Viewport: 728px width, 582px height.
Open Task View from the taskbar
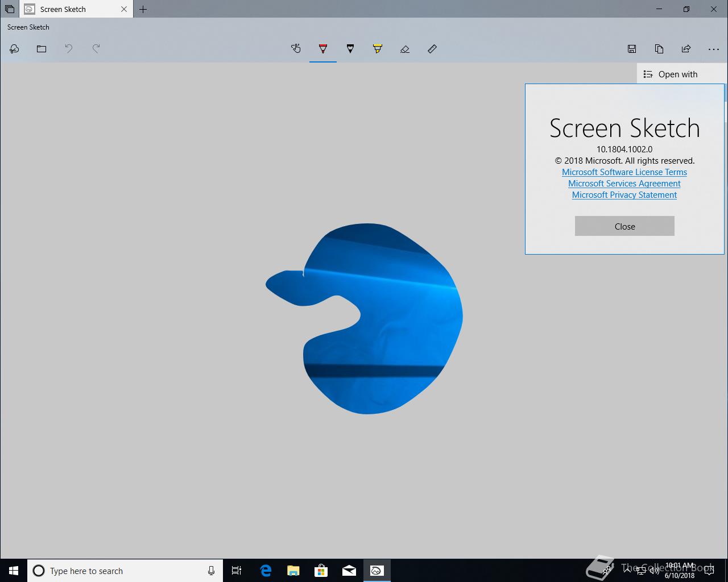point(237,571)
